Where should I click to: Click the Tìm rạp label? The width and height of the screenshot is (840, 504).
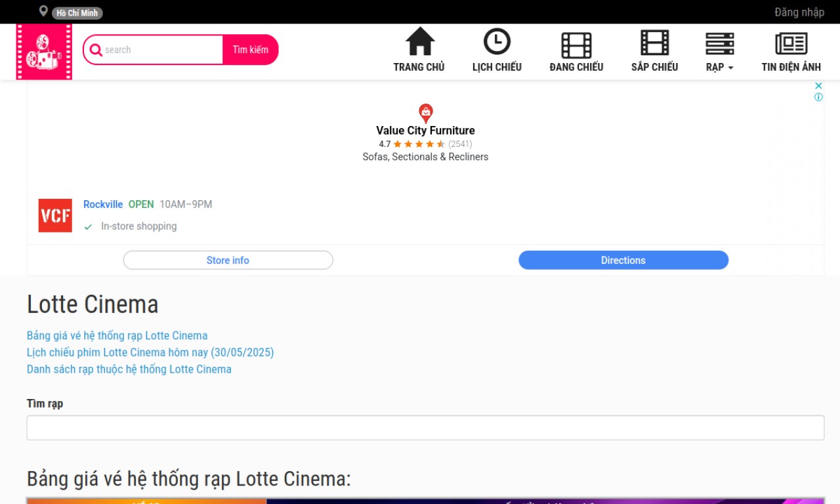45,404
